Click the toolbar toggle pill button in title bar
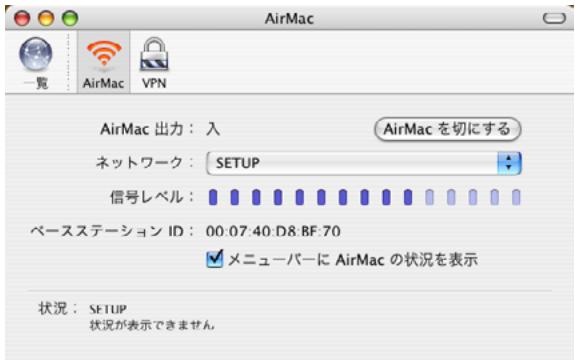This screenshot has width=575, height=362. (554, 18)
